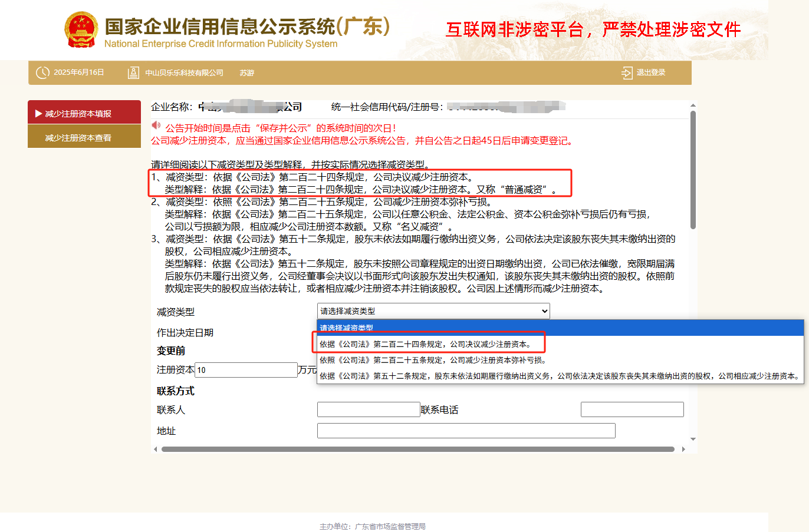The height and width of the screenshot is (532, 809).
Task: Click the horizontal scrollbar thumb below form
Action: 417,449
